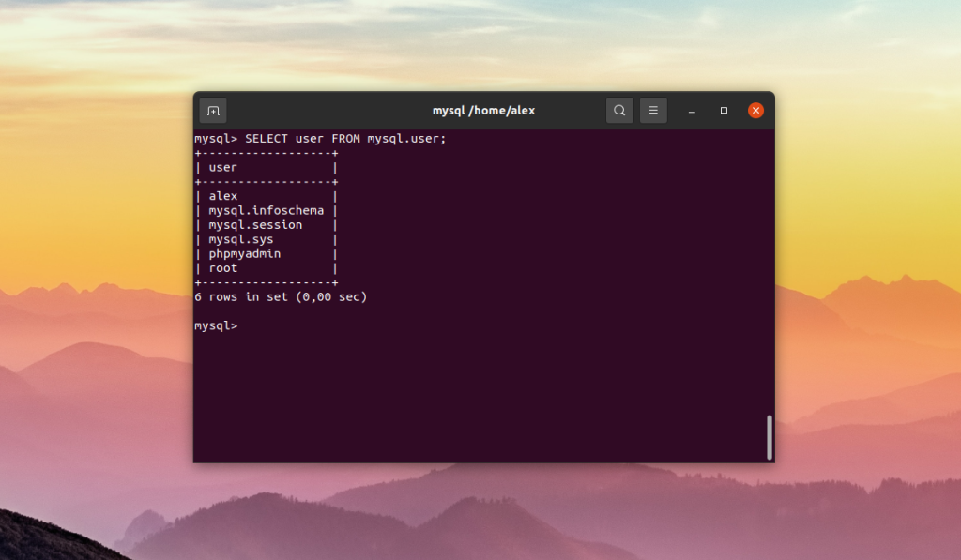Open the terminal search tool
The image size is (961, 560).
(619, 111)
